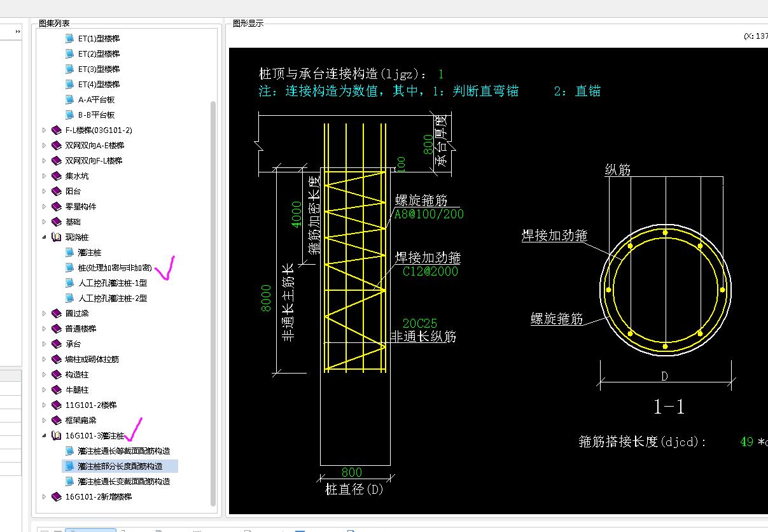Viewport: 768px width, 532px height.
Task: Select the B-B平台板 entry
Action: click(x=96, y=115)
